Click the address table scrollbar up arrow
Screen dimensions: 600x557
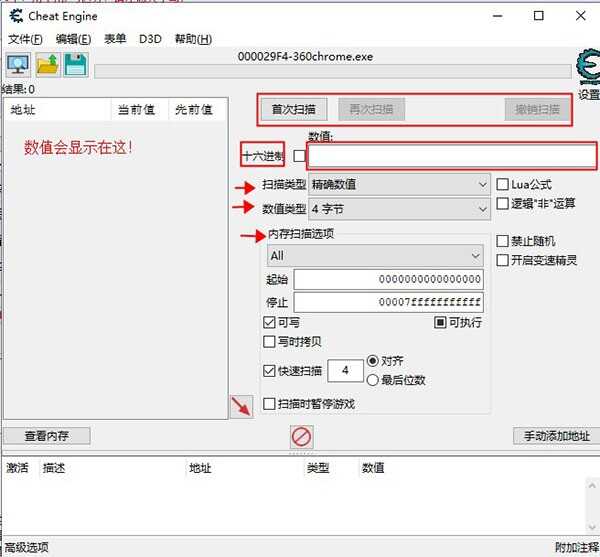(x=592, y=486)
